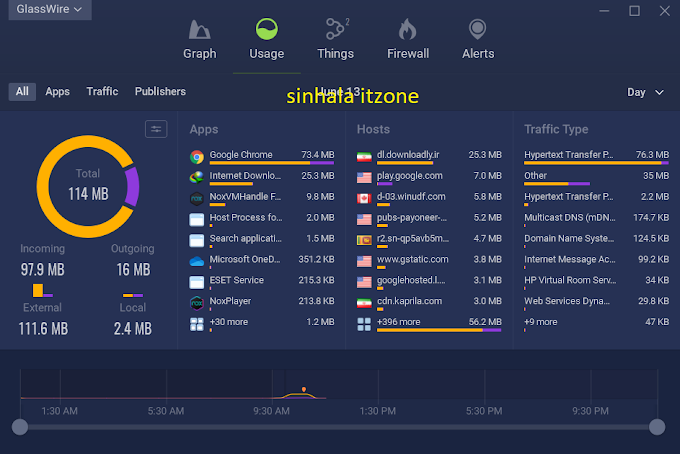Click the +396 more hosts grid icon
This screenshot has height=454, width=680.
point(364,324)
